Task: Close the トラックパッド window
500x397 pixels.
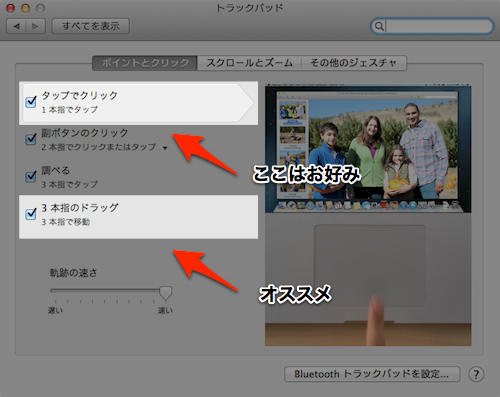Action: [x=11, y=8]
